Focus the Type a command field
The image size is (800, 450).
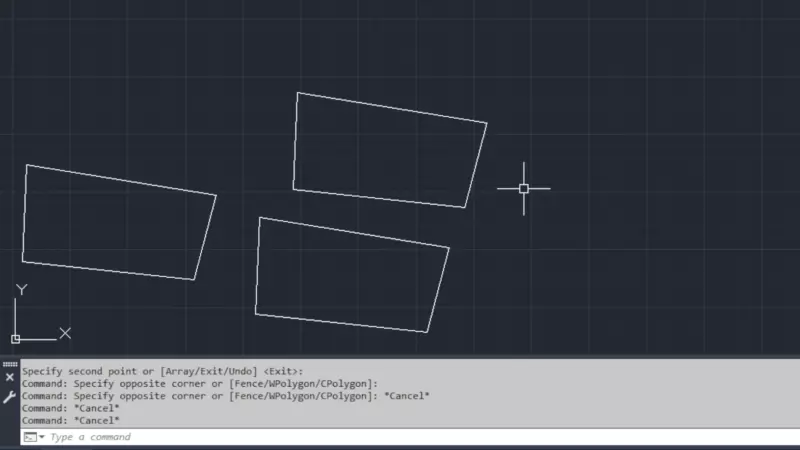coord(410,437)
